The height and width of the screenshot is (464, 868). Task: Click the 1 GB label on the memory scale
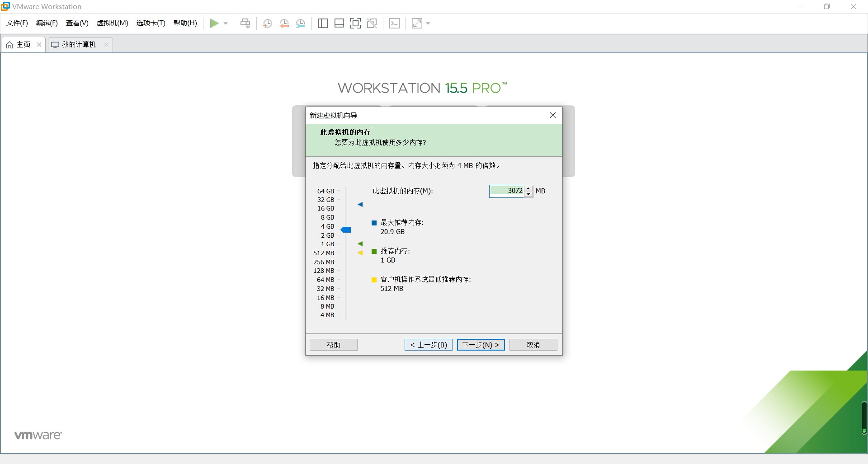(327, 244)
